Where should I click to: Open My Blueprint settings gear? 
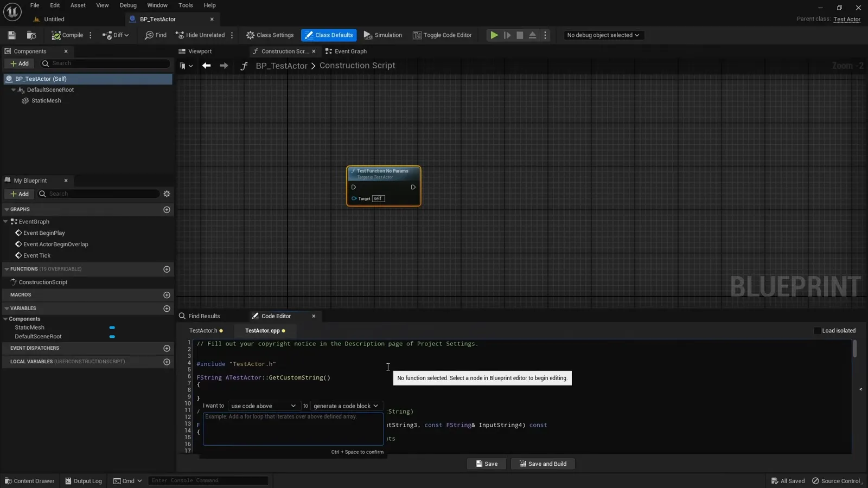(167, 194)
